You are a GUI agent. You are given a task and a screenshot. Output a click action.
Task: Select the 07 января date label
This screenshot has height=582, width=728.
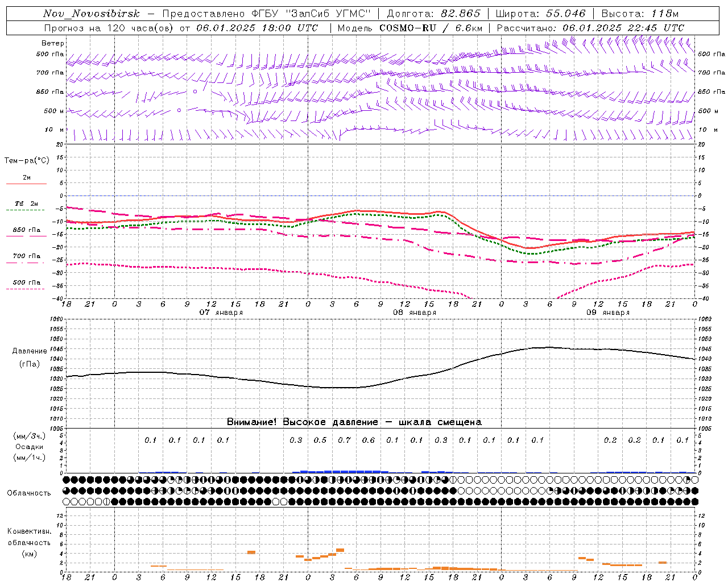(221, 312)
